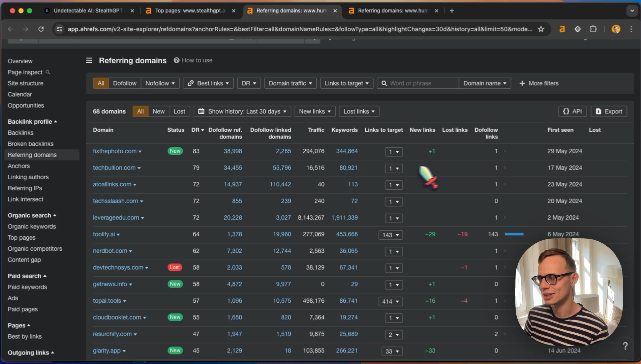Open Anchors in the sidebar
The width and height of the screenshot is (641, 364).
coord(19,166)
